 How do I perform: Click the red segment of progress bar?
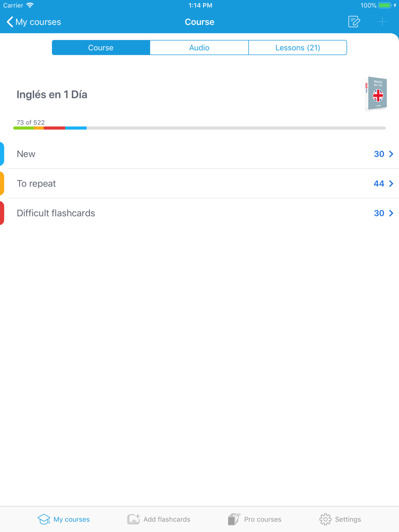(x=54, y=128)
